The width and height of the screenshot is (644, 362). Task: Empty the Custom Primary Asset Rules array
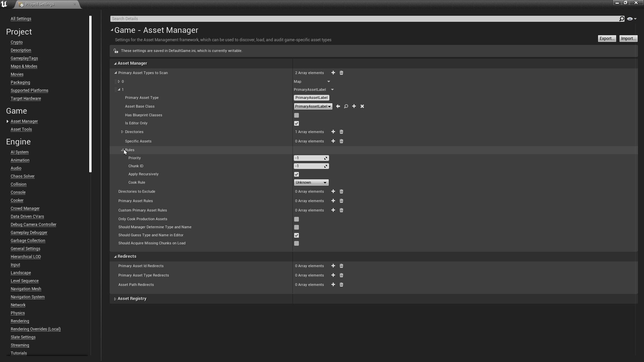[341, 210]
